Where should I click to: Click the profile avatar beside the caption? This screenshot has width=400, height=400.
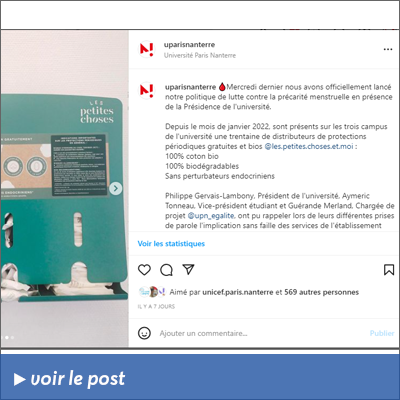point(147,90)
